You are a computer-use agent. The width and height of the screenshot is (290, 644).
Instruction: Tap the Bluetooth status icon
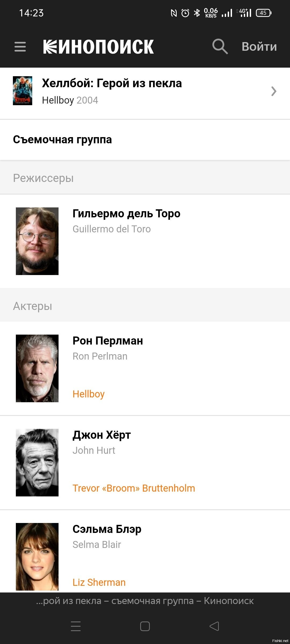tap(197, 13)
